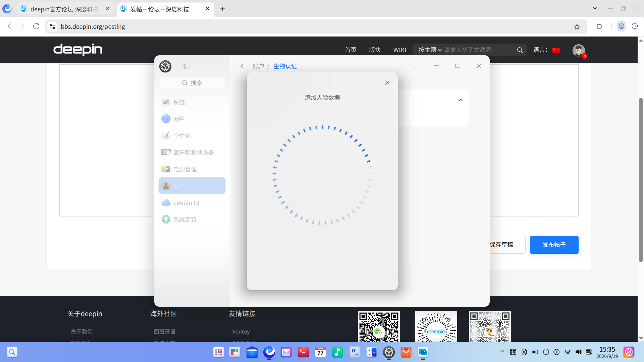Open the calendar icon in dock

click(320, 352)
